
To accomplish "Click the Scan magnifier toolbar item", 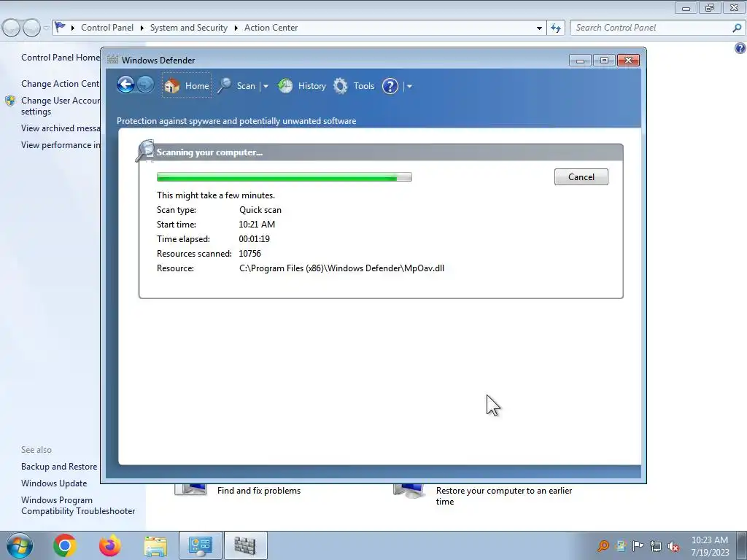I will click(237, 86).
